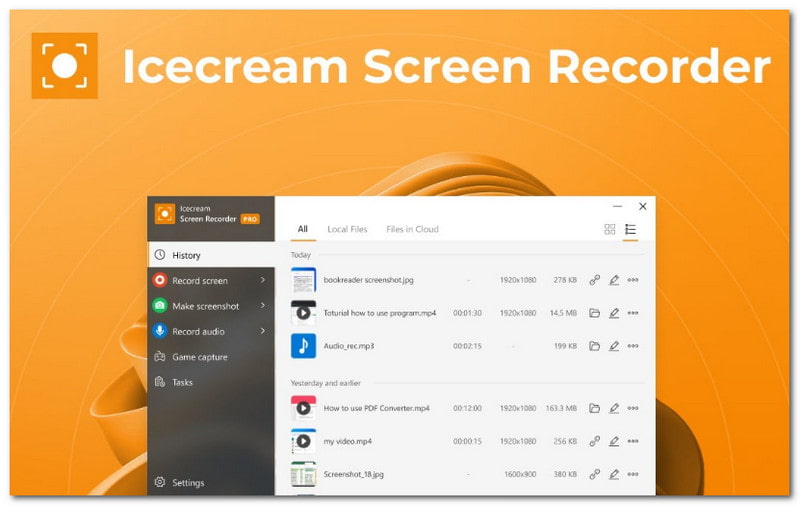The height and width of the screenshot is (506, 800).
Task: Click the Game capture gamepad icon
Action: coord(160,357)
